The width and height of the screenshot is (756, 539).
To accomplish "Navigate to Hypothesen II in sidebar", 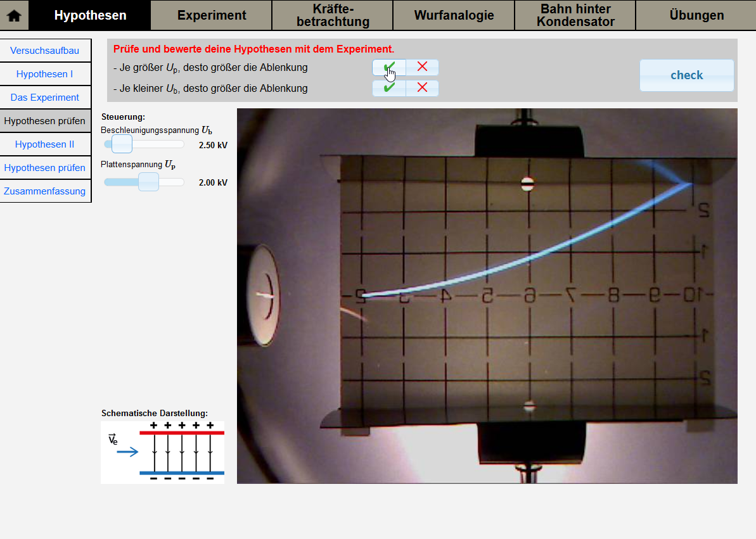I will pos(45,144).
